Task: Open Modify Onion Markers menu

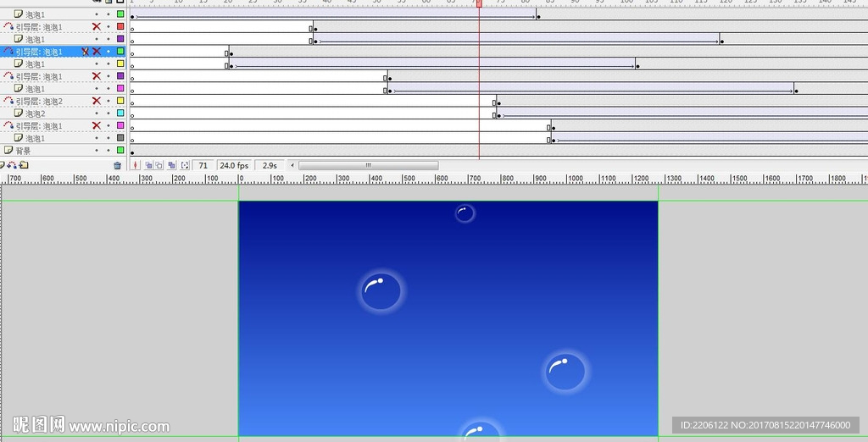Action: point(185,165)
